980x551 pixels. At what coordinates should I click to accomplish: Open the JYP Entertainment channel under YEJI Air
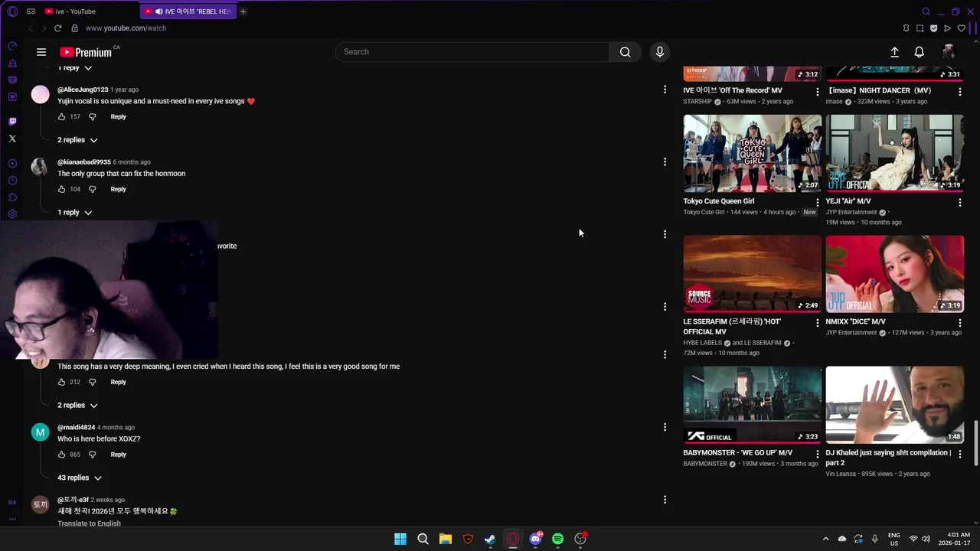pyautogui.click(x=851, y=213)
